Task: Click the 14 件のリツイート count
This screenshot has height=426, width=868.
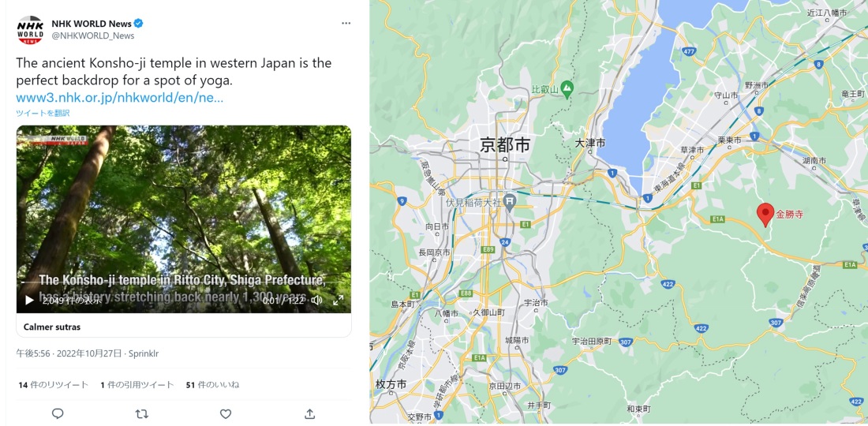Action: pos(53,384)
